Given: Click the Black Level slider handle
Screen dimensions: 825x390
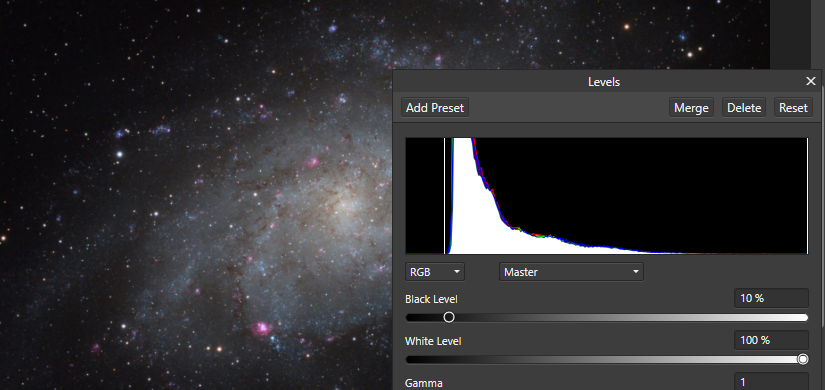Looking at the screenshot, I should coord(449,317).
